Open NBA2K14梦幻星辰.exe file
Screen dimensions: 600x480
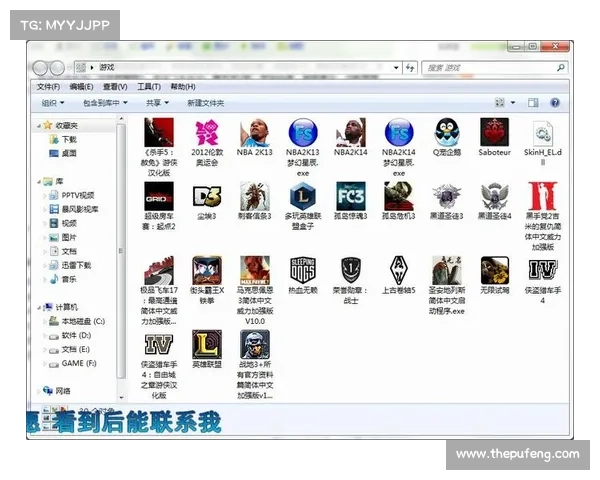[399, 132]
